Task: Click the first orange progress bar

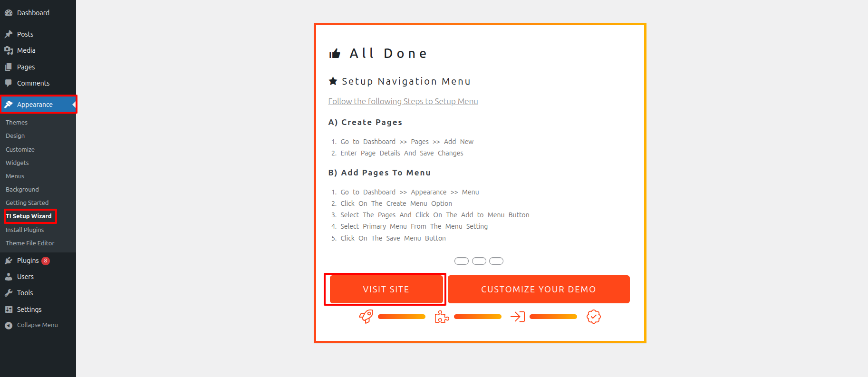Action: coord(402,317)
